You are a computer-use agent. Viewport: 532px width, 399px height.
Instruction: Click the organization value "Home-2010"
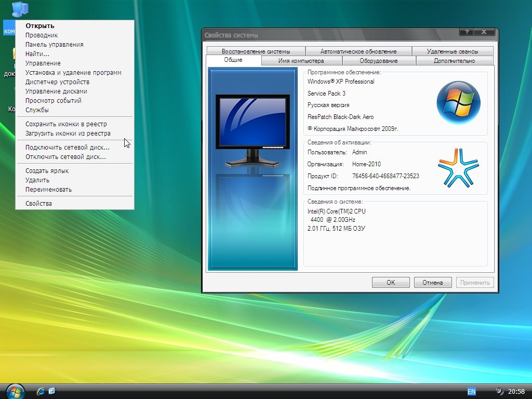(x=366, y=164)
